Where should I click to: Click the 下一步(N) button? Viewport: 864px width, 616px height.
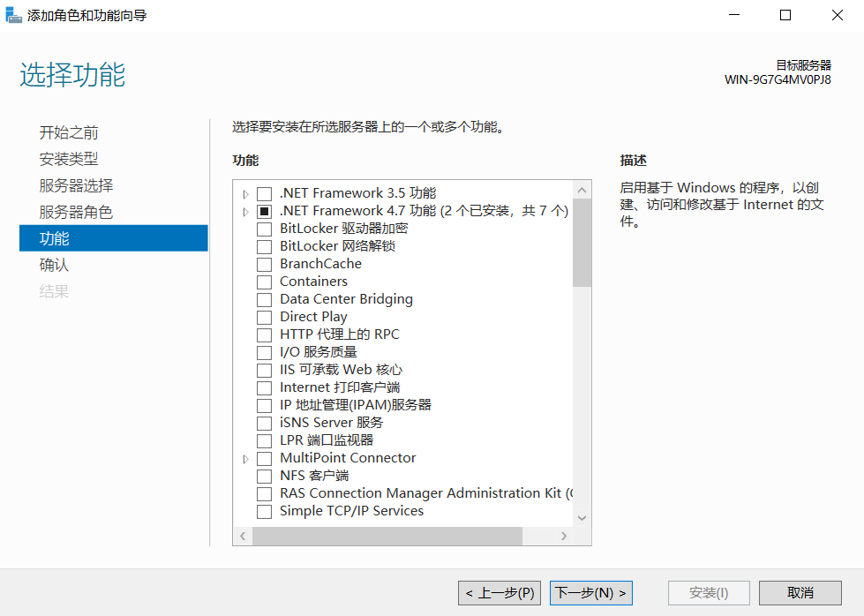590,593
